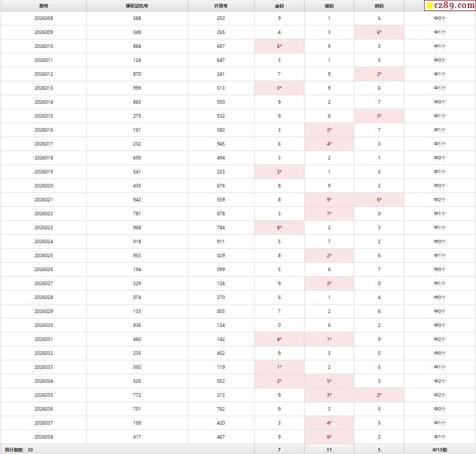Select the highlighted 6* gold cell in row 2026010
The image size is (476, 454).
click(279, 46)
